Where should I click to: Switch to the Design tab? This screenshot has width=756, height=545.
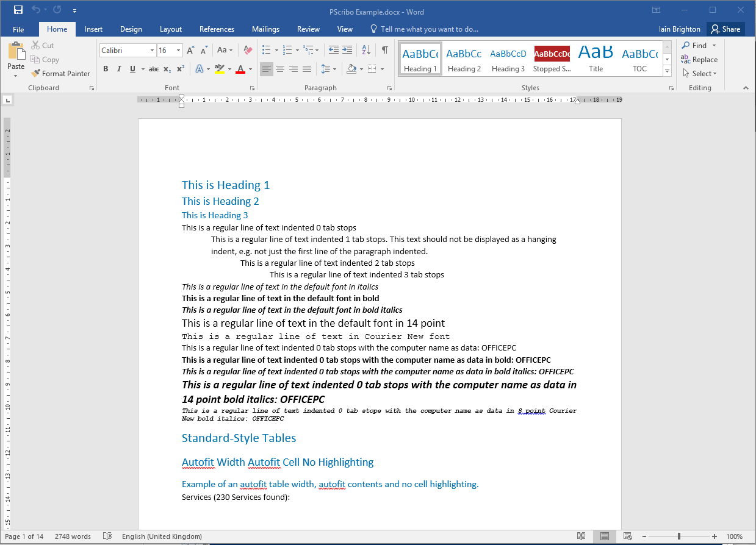tap(131, 29)
